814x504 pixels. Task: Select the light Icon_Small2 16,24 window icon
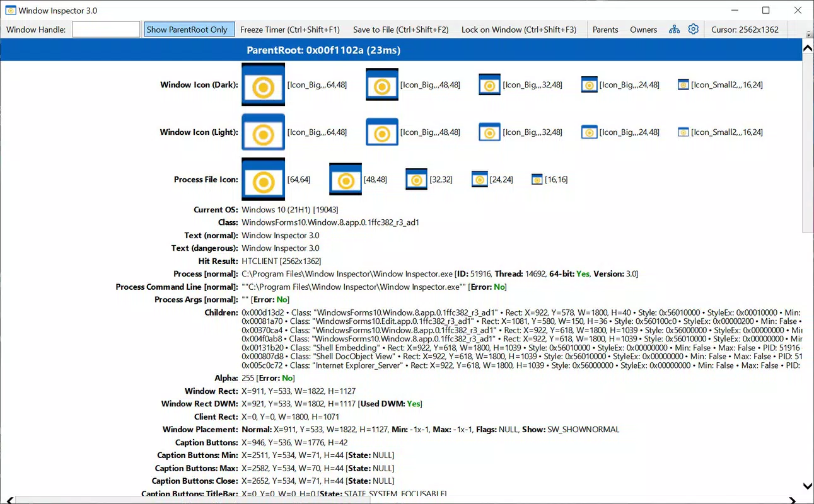[683, 132]
